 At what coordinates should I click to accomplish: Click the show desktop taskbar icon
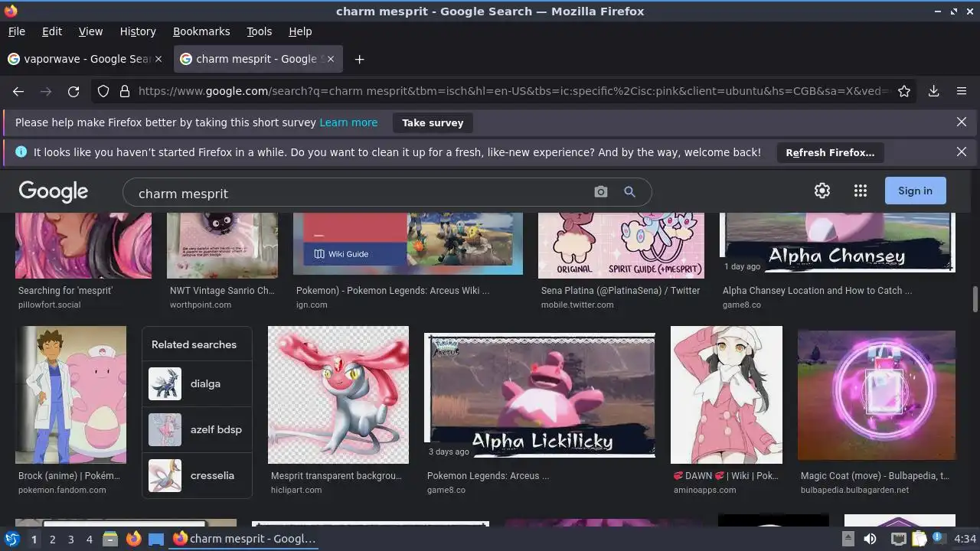coord(156,539)
